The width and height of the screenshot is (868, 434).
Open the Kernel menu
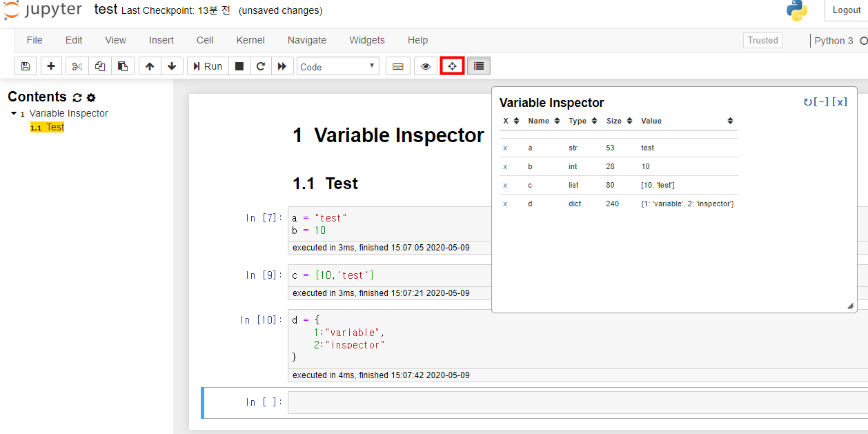point(250,40)
